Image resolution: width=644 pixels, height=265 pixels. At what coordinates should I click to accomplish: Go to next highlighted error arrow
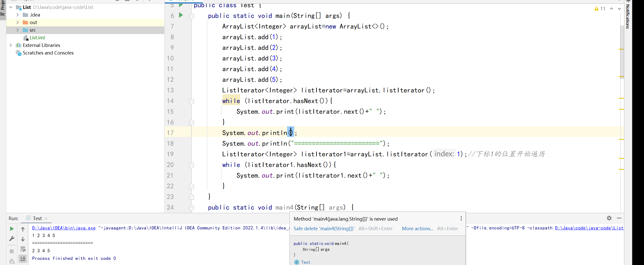619,9
